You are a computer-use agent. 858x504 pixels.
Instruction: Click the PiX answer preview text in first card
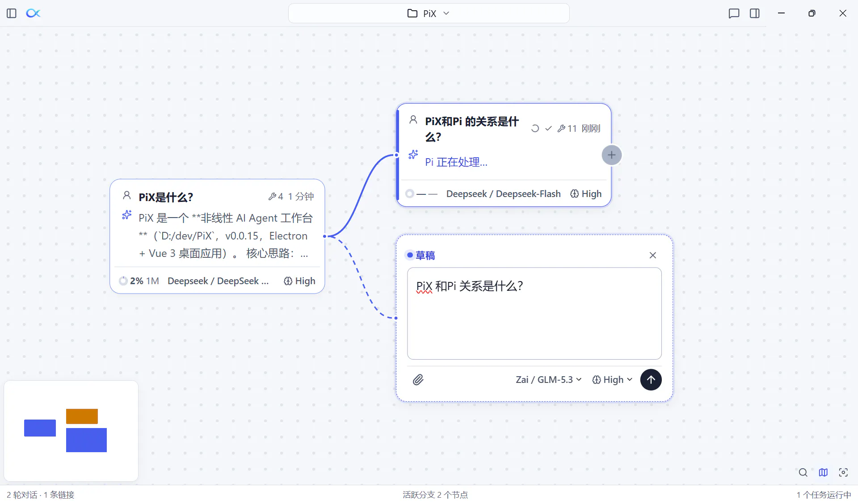coord(225,235)
